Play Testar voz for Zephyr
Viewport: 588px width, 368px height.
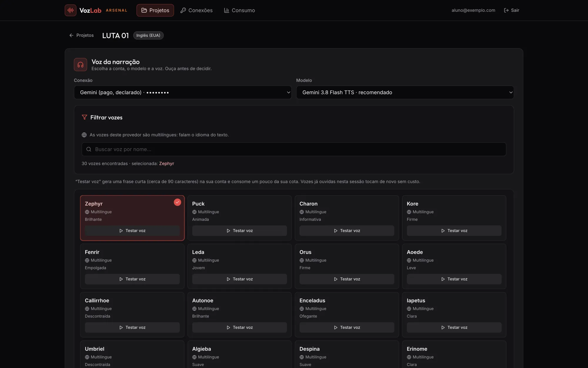coord(132,231)
